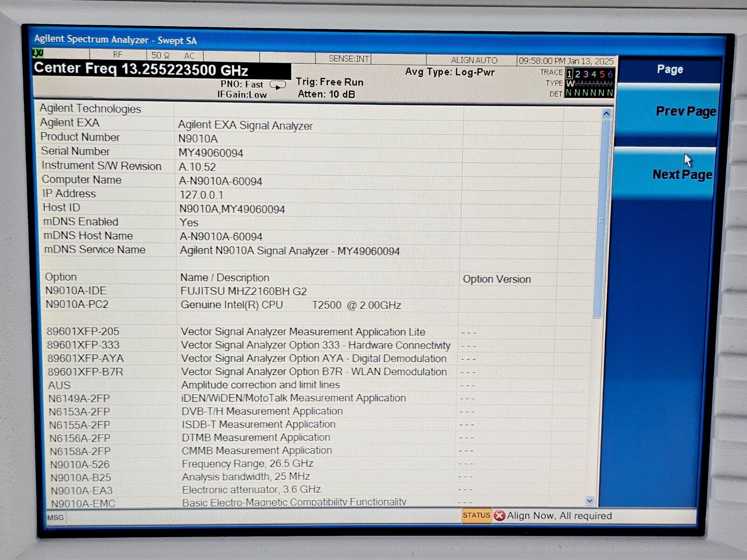Select the Prev Page softkey

(x=667, y=111)
